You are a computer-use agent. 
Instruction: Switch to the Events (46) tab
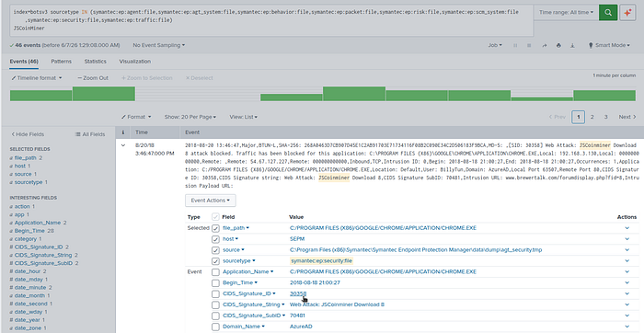point(24,62)
